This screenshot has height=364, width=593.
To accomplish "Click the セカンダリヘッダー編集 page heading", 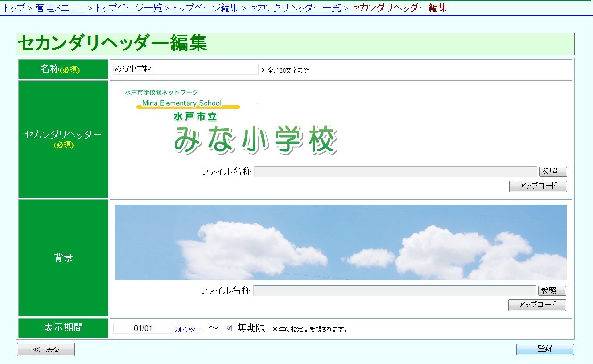I will [112, 43].
